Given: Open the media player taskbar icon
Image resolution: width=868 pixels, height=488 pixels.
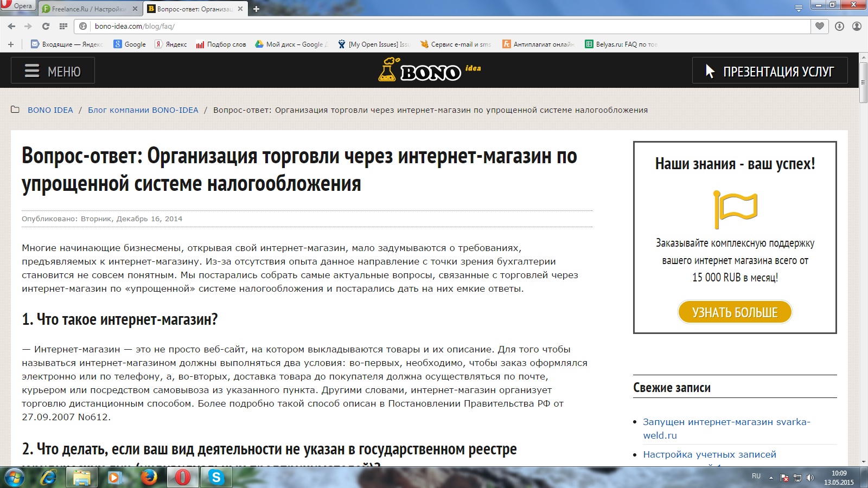Looking at the screenshot, I should coord(115,478).
